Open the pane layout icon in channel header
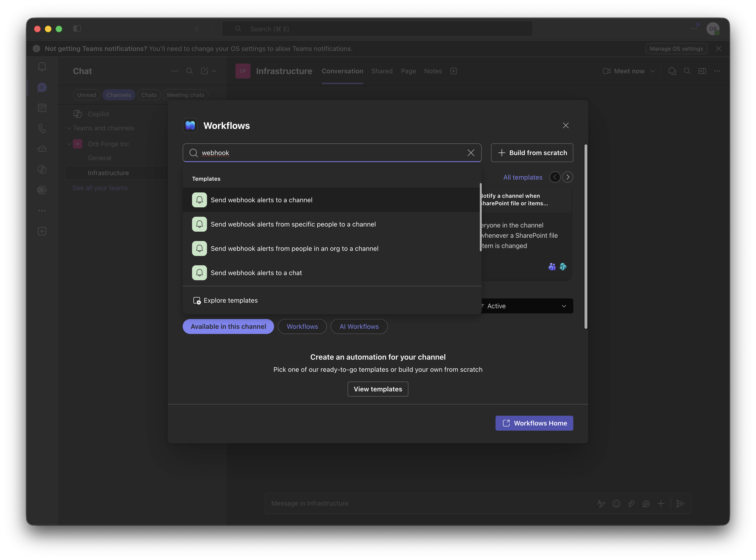 (702, 71)
